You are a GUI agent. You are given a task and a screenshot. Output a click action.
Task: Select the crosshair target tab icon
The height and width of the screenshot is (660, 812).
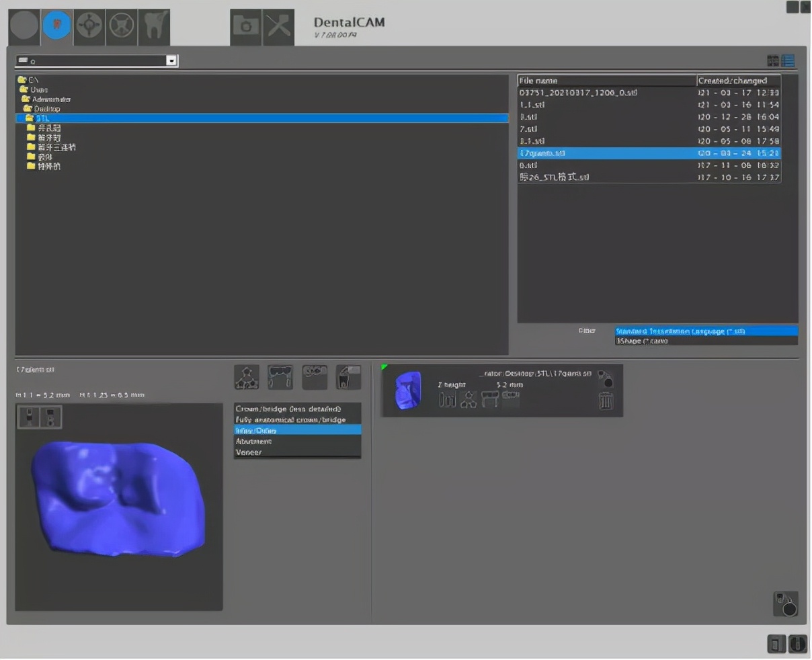pyautogui.click(x=89, y=27)
